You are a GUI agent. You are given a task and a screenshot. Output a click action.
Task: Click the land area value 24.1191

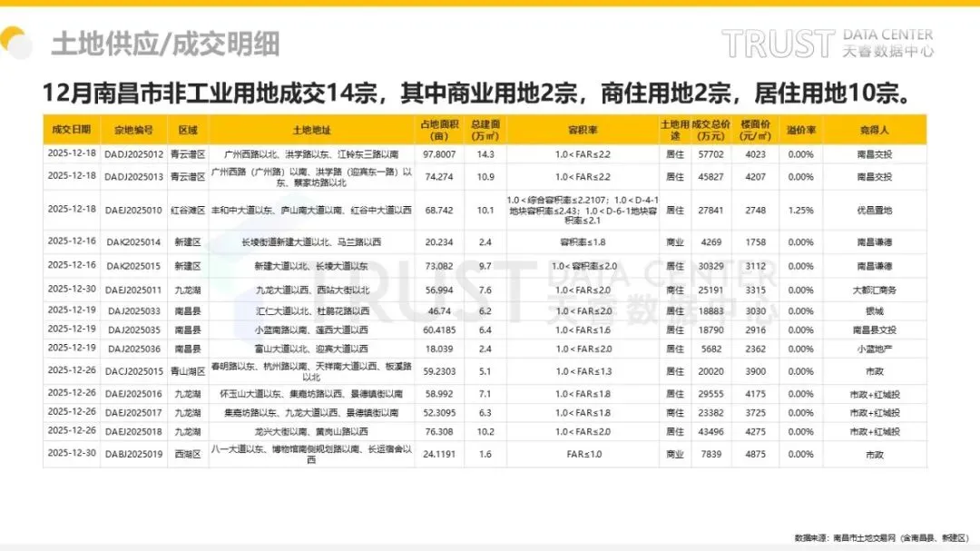coord(439,454)
